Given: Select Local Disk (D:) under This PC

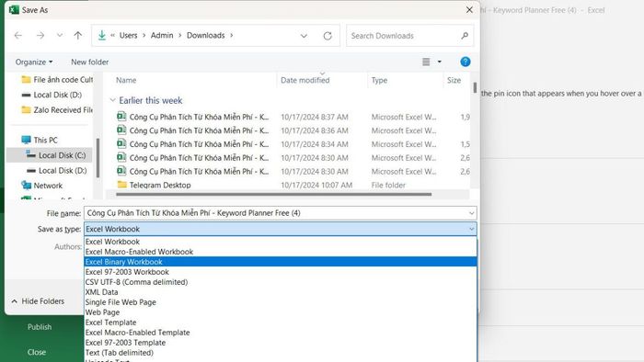Looking at the screenshot, I should (x=56, y=170).
